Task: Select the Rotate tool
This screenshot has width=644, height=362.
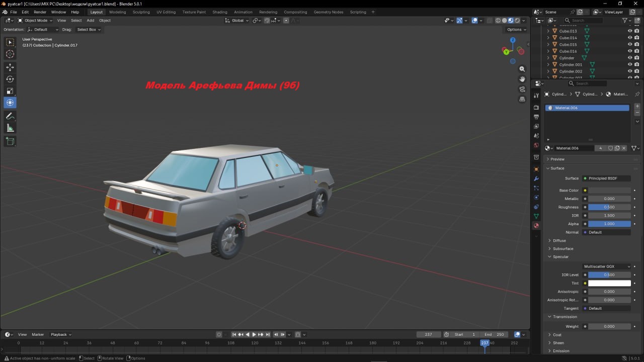Action: [10, 79]
